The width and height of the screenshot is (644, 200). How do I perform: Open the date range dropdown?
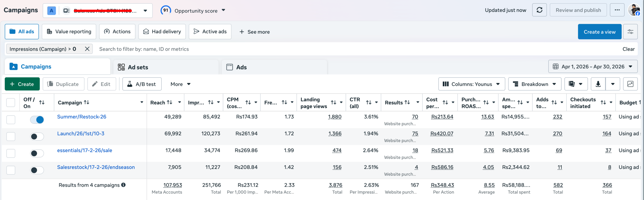593,66
